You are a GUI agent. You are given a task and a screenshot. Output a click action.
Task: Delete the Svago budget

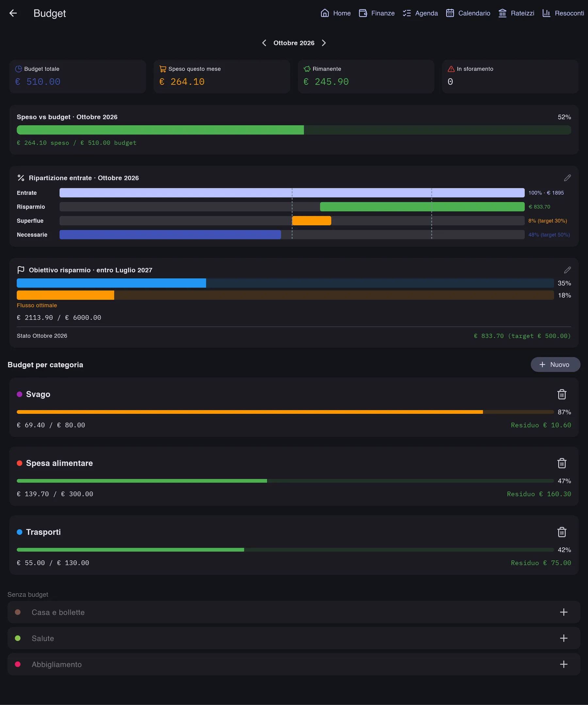(x=562, y=394)
